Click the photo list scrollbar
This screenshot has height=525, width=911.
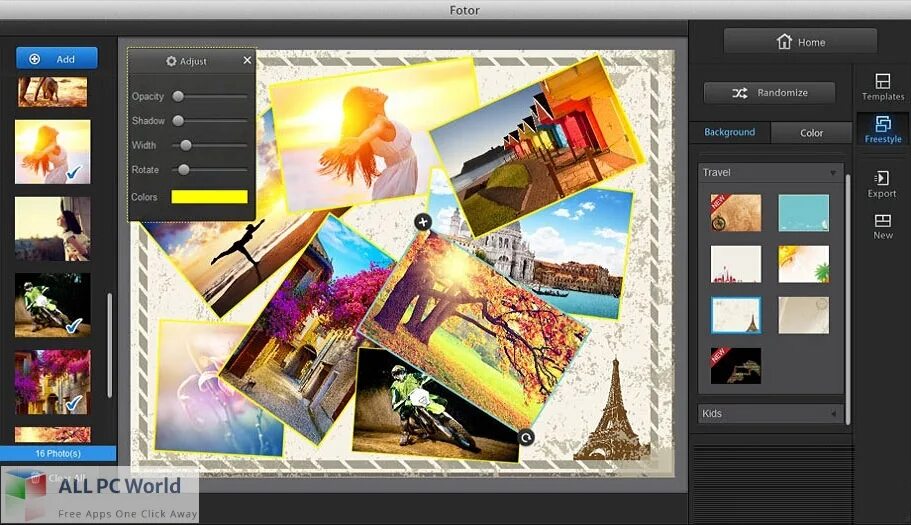pos(109,346)
